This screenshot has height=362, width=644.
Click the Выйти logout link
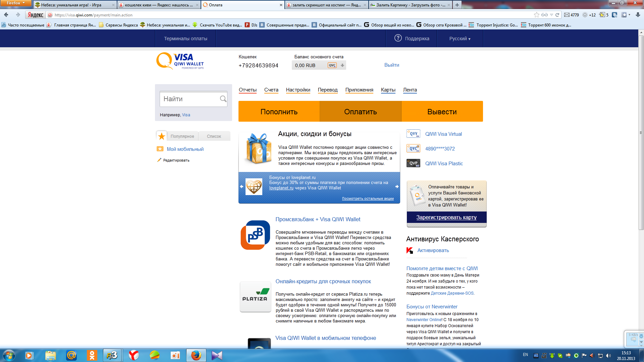[392, 65]
